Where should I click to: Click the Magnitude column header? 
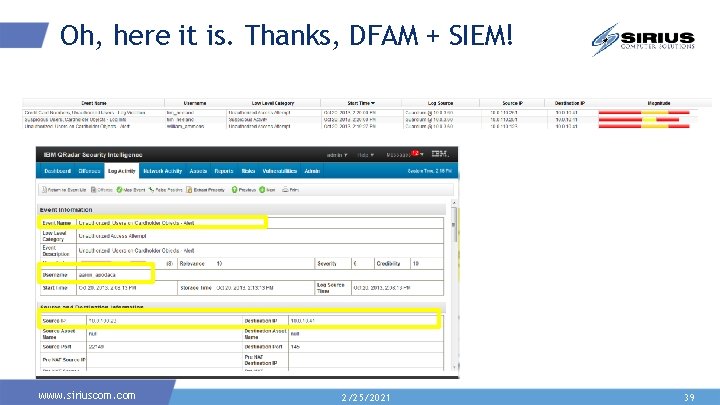click(x=658, y=103)
